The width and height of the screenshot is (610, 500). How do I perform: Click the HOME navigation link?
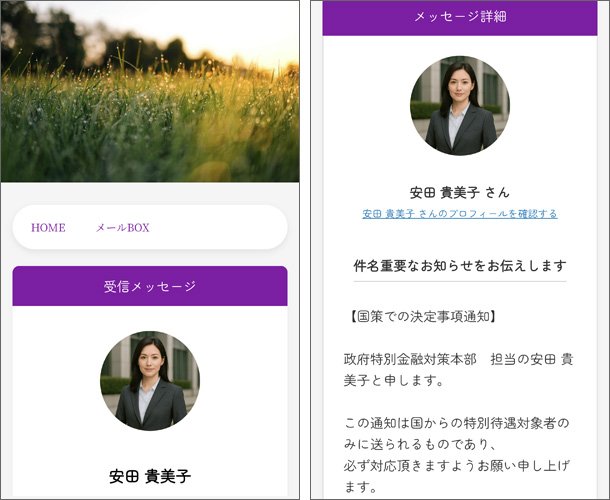[x=48, y=228]
